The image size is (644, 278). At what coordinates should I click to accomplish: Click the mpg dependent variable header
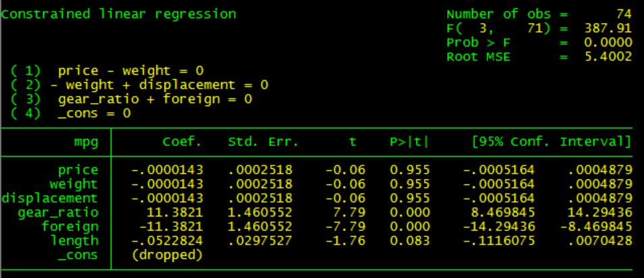click(86, 142)
